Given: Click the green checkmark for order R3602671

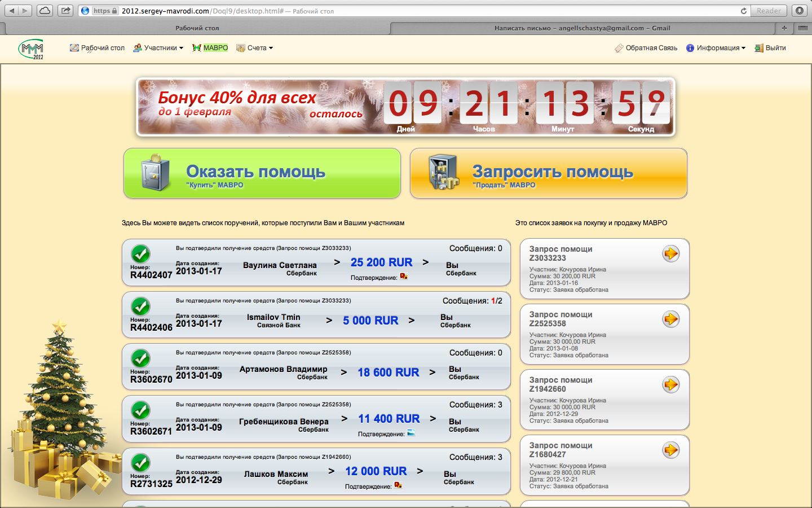Looking at the screenshot, I should pos(140,410).
